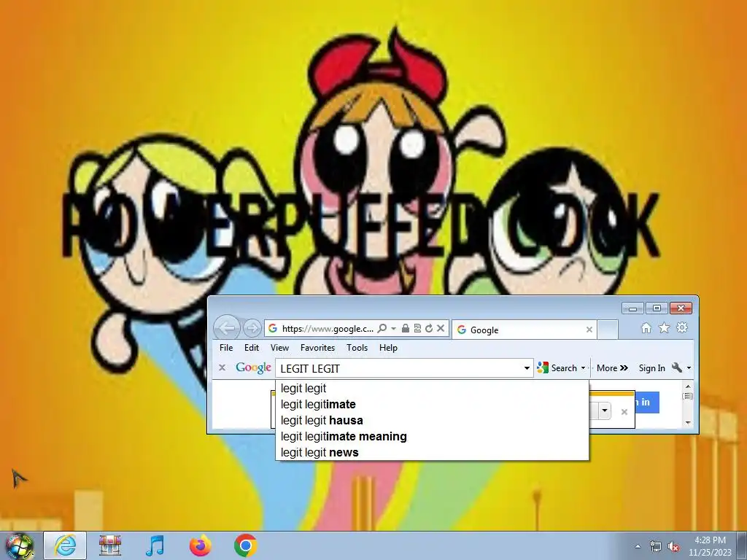Open Google Toolbar wrench options

pos(676,367)
